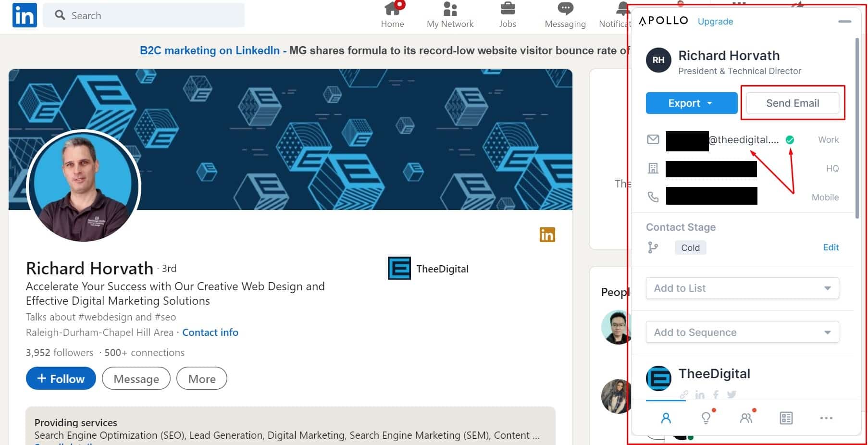Open TheeDigital company link on profile

pos(442,269)
